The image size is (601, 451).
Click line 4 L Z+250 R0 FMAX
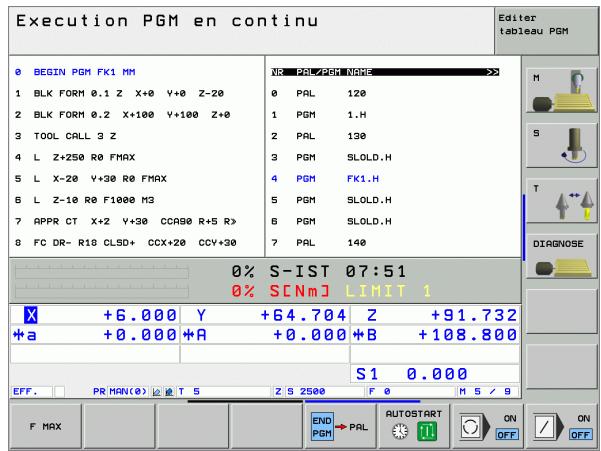[x=75, y=157]
